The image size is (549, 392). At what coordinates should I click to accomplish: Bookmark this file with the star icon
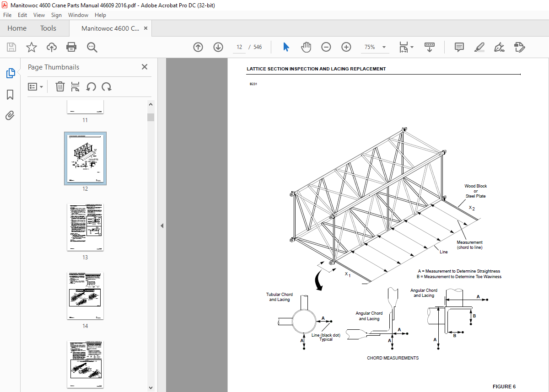(31, 47)
